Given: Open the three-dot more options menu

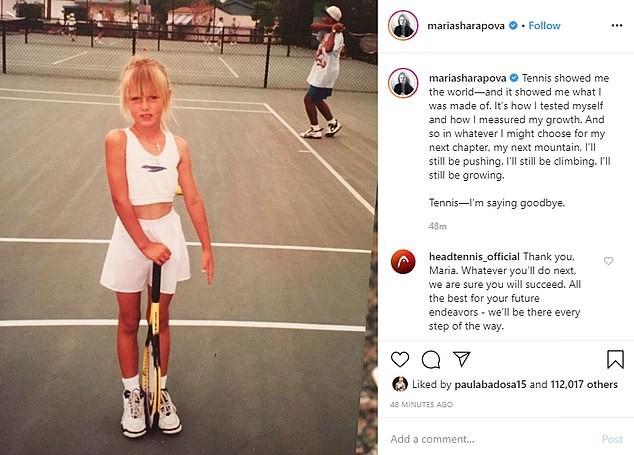Looking at the screenshot, I should pos(617,25).
